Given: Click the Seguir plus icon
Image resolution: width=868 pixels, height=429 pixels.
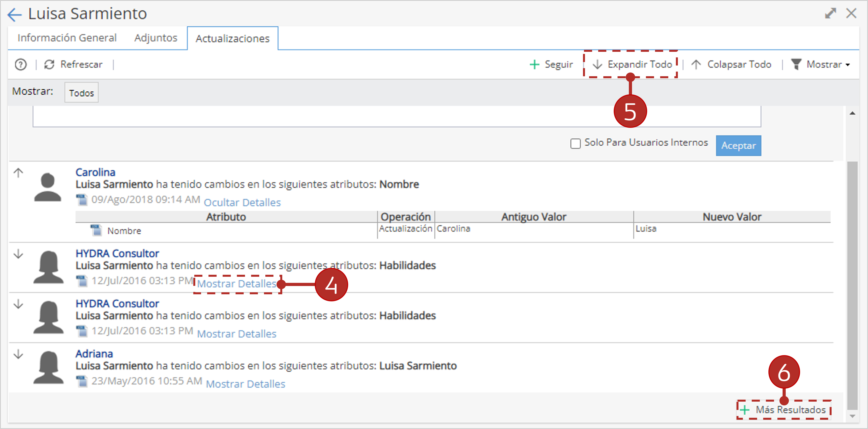Looking at the screenshot, I should click(x=534, y=64).
